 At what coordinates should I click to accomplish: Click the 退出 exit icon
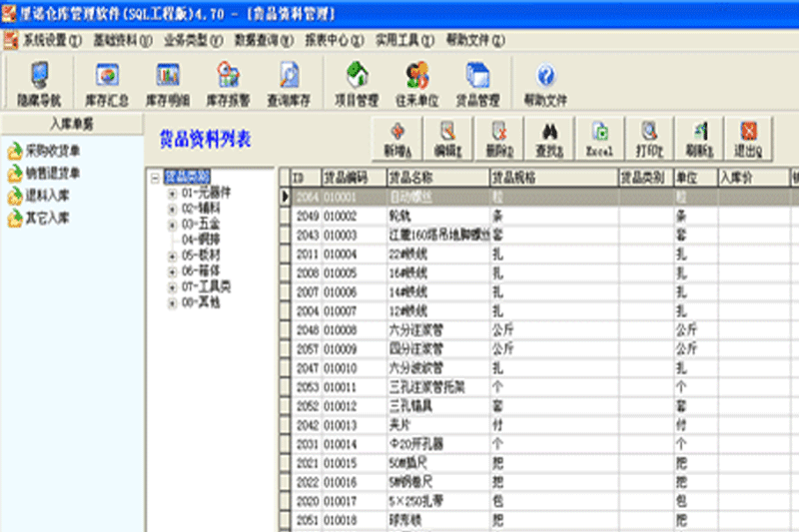pyautogui.click(x=748, y=132)
